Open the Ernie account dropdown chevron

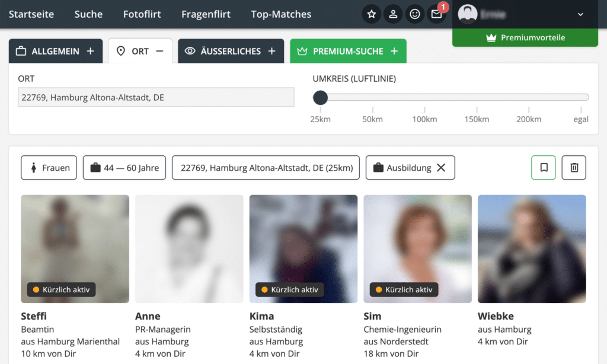pos(580,14)
